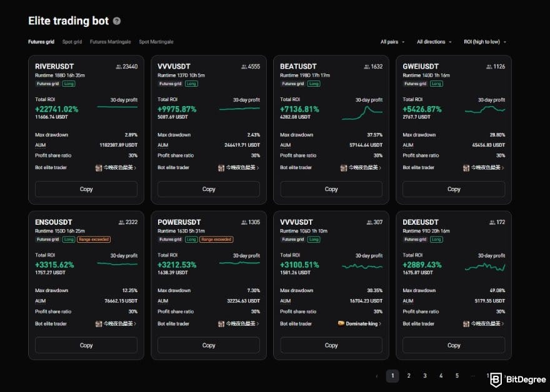The image size is (550, 392).
Task: Click the previous page arrow
Action: (x=377, y=376)
